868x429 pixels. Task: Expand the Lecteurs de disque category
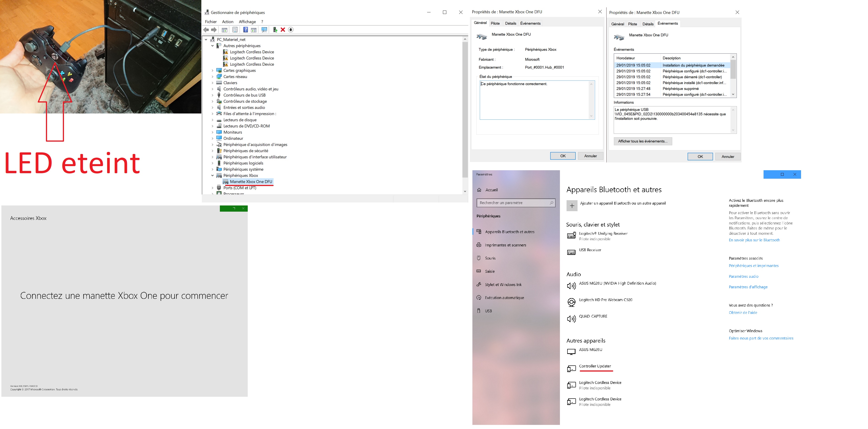[212, 120]
